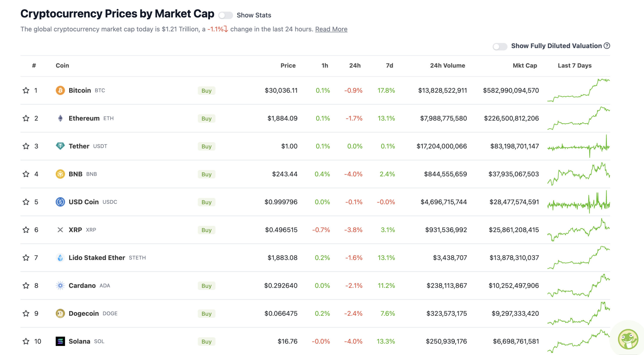Viewport: 644px width, 355px height.
Task: Star the Dogecoin row
Action: coord(26,313)
